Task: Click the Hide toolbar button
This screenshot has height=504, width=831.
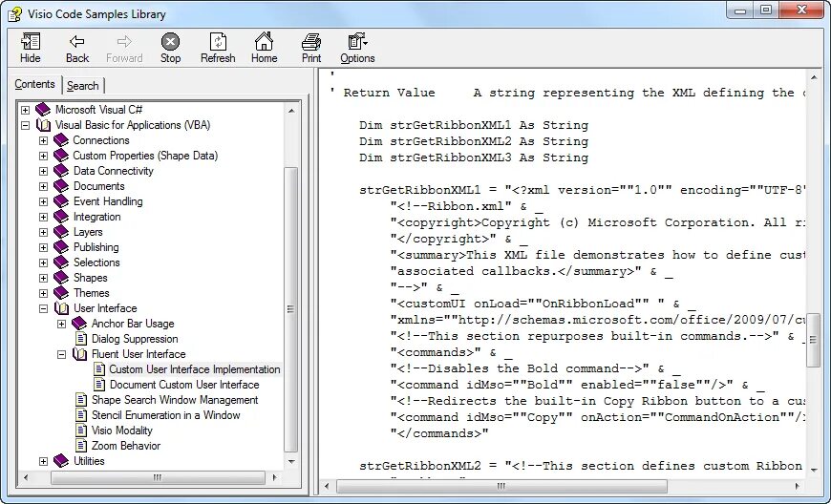Action: [31, 48]
